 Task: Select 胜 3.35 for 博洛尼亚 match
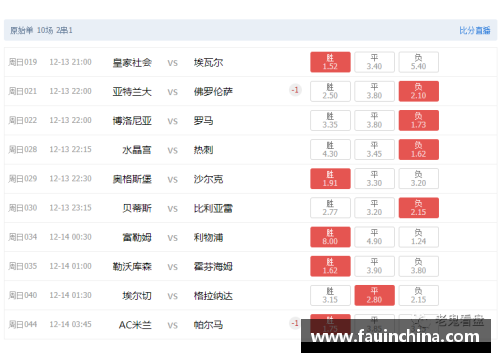coord(330,120)
